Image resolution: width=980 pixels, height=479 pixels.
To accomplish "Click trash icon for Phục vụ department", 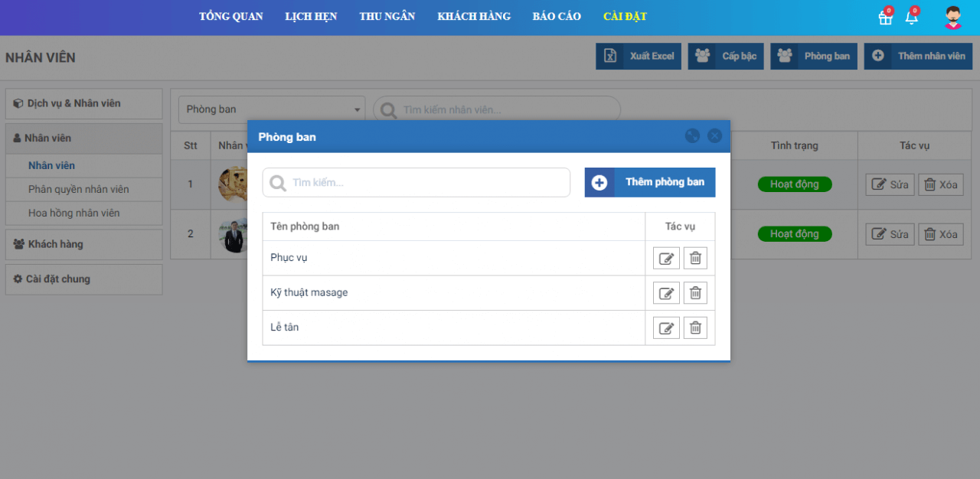I will [x=695, y=259].
